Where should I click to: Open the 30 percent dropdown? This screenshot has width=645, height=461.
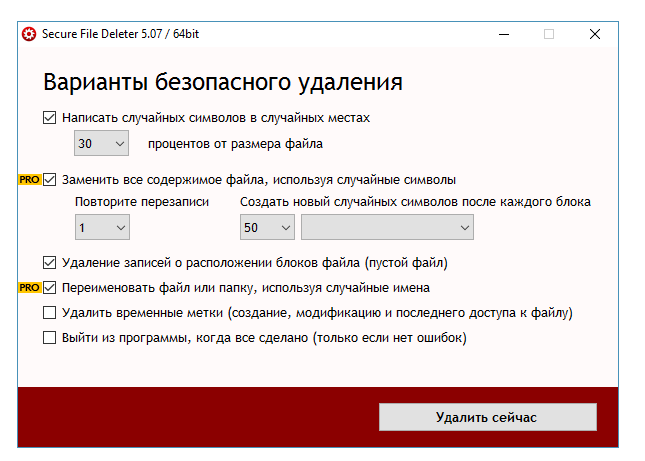pos(101,143)
